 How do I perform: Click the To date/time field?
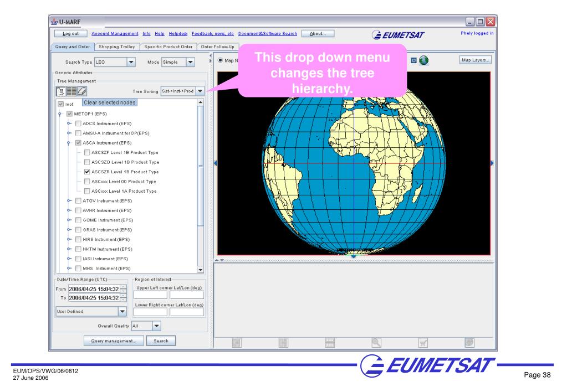click(94, 298)
